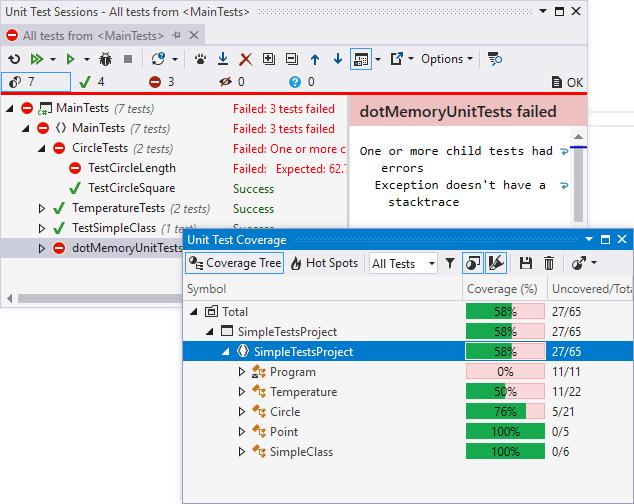This screenshot has width=634, height=504.
Task: Toggle the passed tests filter showing 4
Action: click(92, 82)
